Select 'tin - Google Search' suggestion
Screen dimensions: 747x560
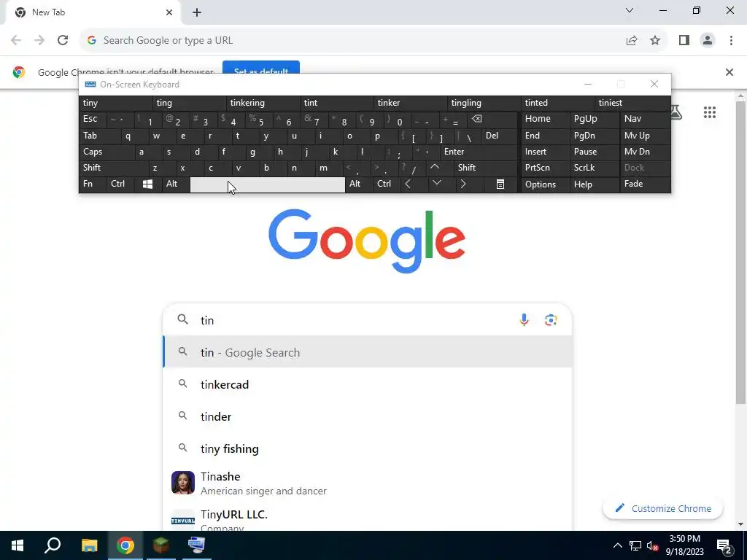(368, 352)
